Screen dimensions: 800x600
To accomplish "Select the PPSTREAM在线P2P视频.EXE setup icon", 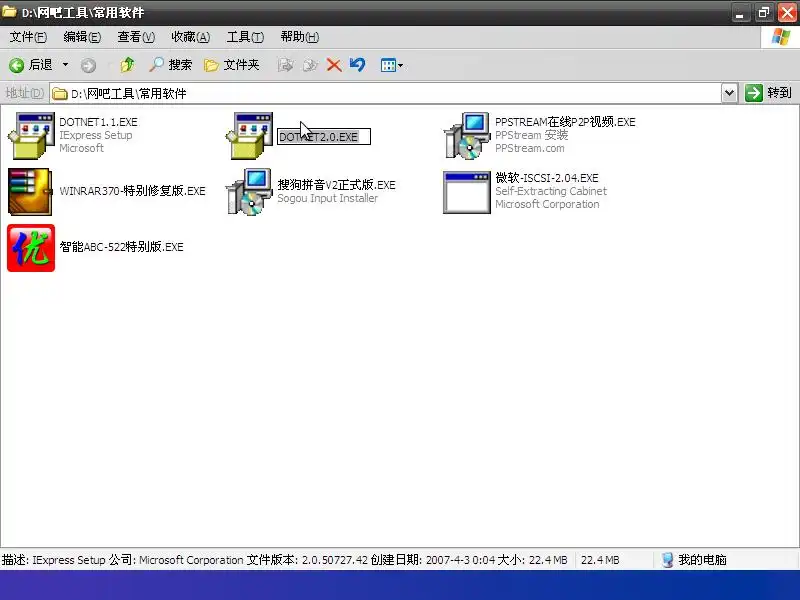I will pyautogui.click(x=467, y=136).
